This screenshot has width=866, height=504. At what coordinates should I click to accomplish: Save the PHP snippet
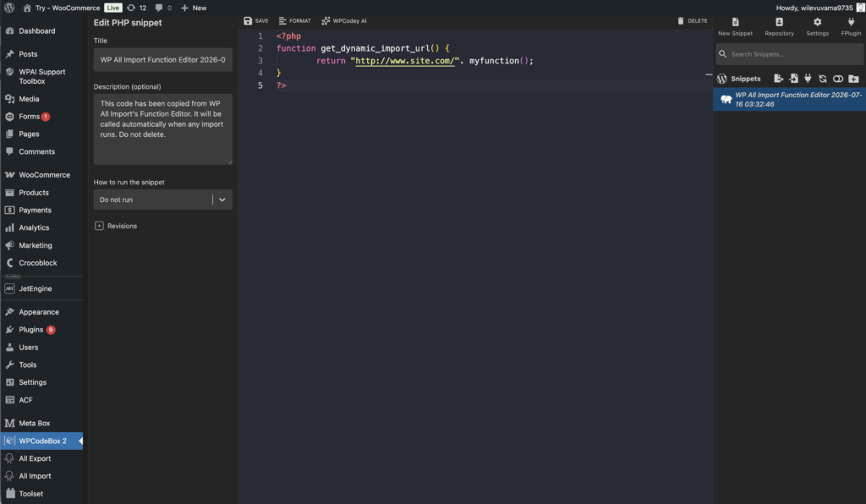click(255, 21)
